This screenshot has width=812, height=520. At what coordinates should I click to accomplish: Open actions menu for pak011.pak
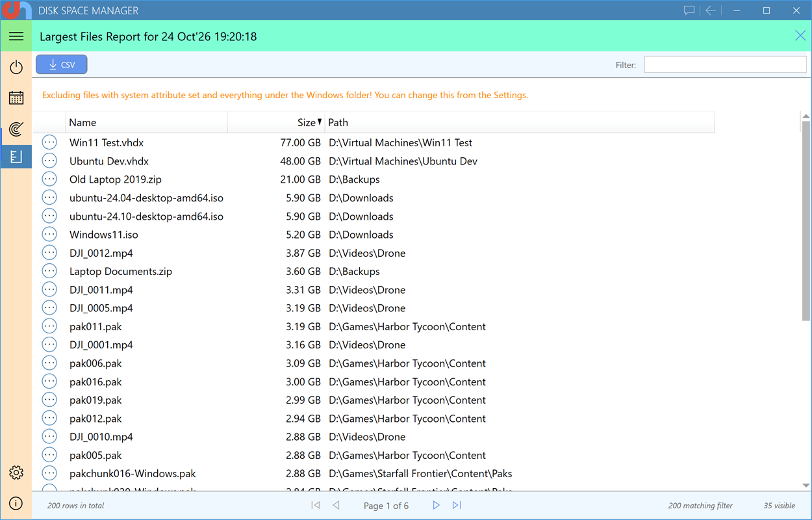49,326
